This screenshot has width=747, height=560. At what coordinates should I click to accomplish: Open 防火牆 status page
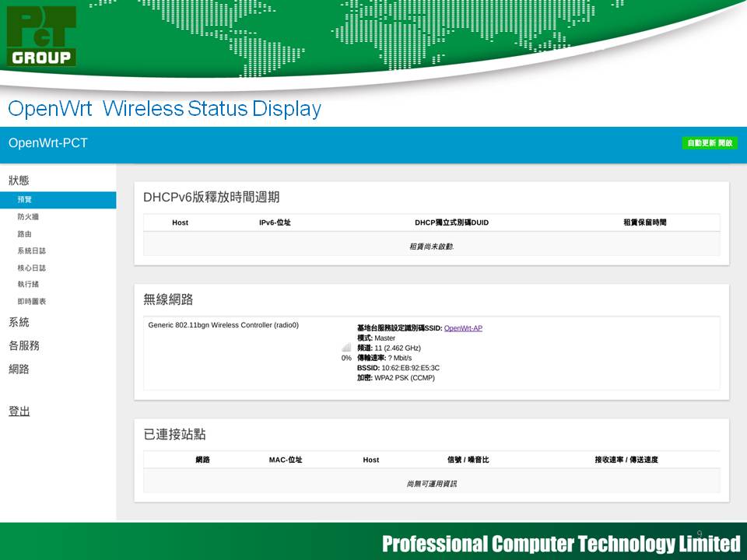point(28,217)
